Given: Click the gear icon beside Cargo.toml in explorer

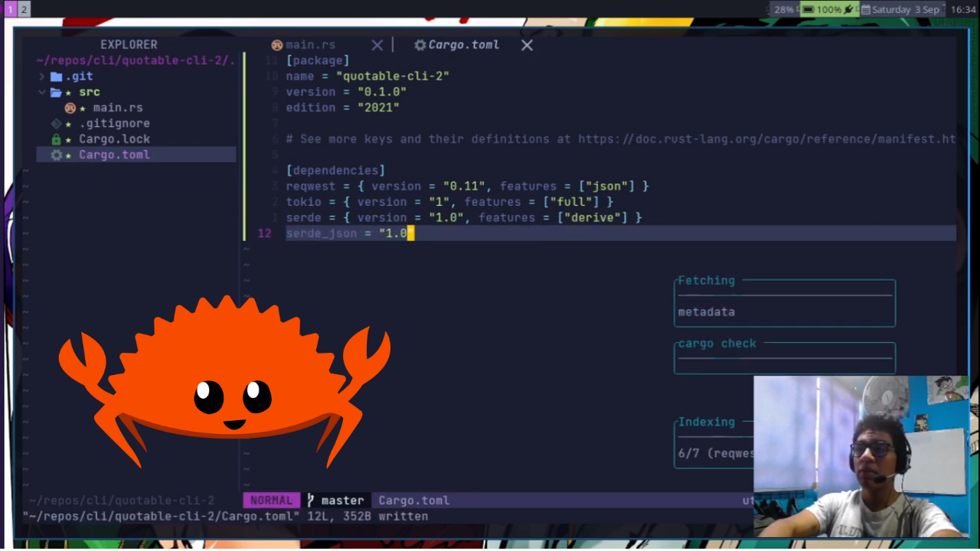Looking at the screenshot, I should point(56,155).
